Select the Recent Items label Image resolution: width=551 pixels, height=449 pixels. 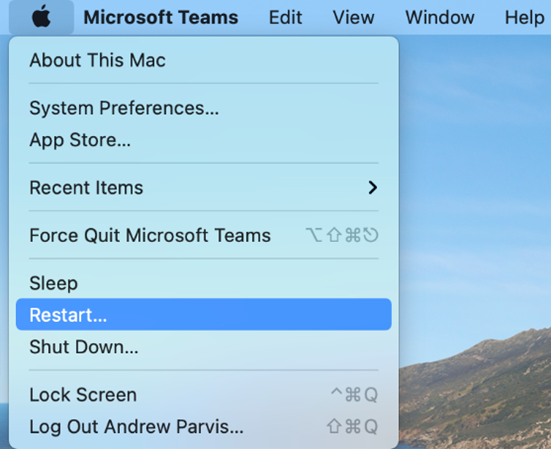(x=86, y=188)
